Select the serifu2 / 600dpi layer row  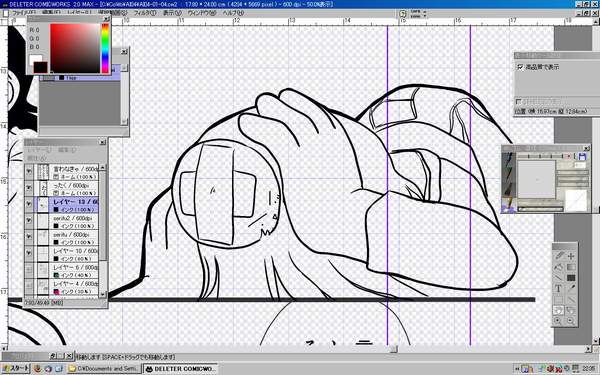(x=62, y=222)
